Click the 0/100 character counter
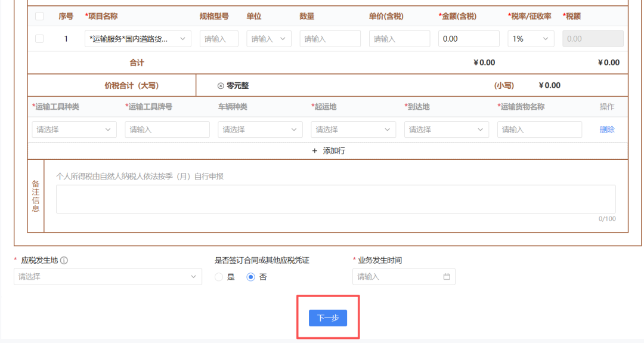The height and width of the screenshot is (343, 644). (607, 219)
